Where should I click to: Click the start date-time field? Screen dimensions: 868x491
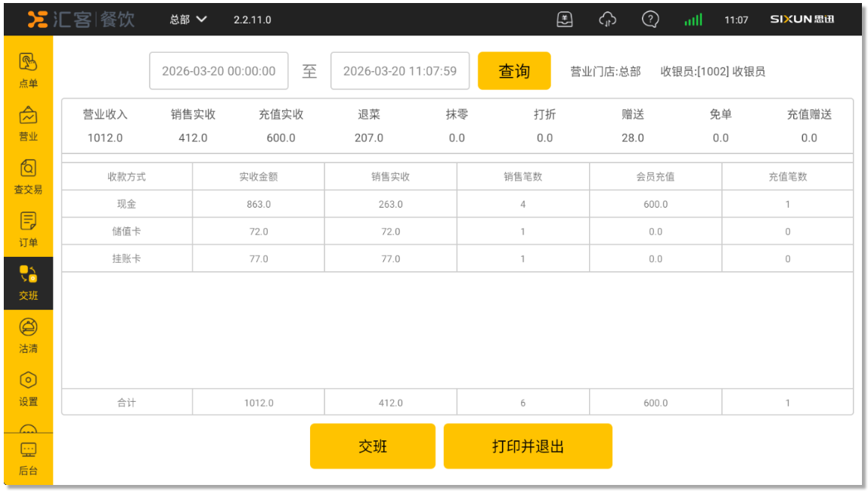point(219,71)
